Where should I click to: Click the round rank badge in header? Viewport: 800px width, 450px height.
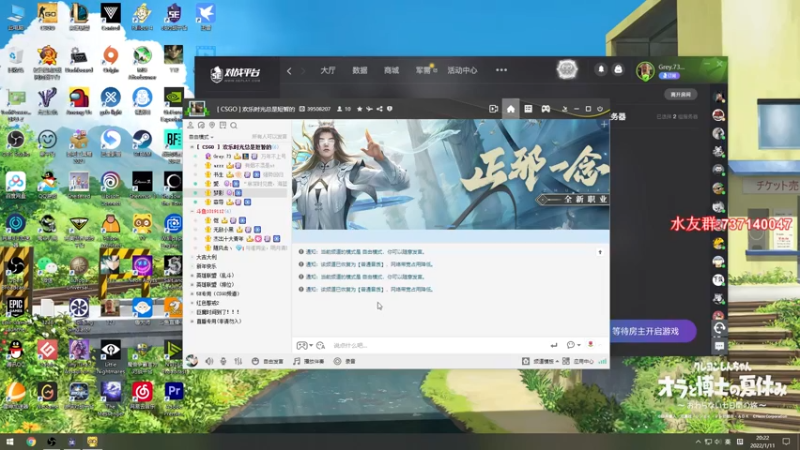pos(567,69)
